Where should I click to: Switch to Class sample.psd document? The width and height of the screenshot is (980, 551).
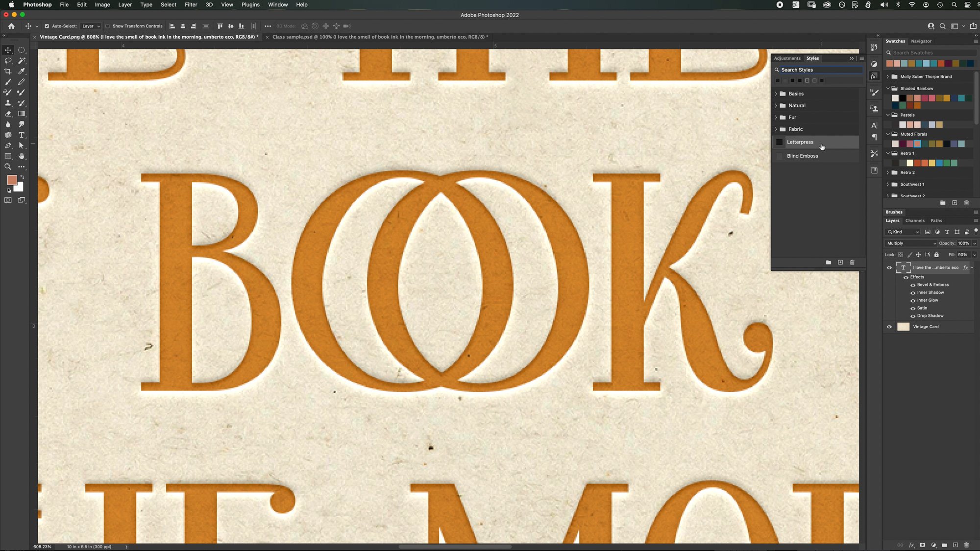coord(380,37)
